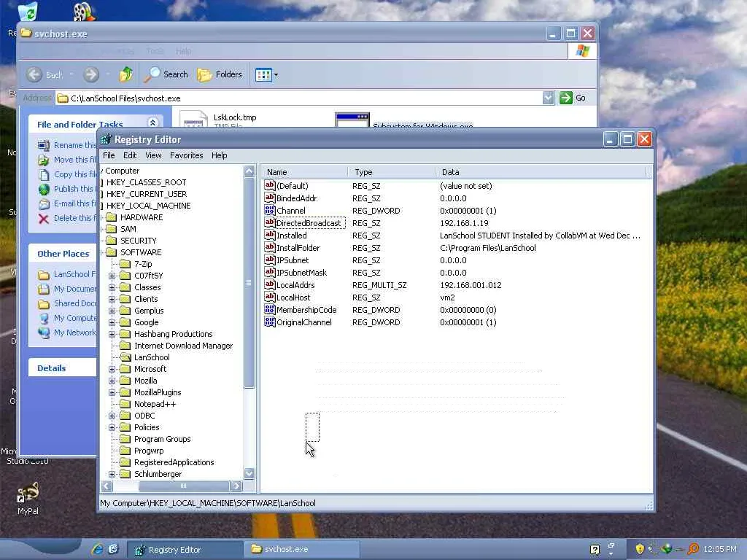Sort values by the Type column header
The image size is (747, 560).
click(391, 172)
